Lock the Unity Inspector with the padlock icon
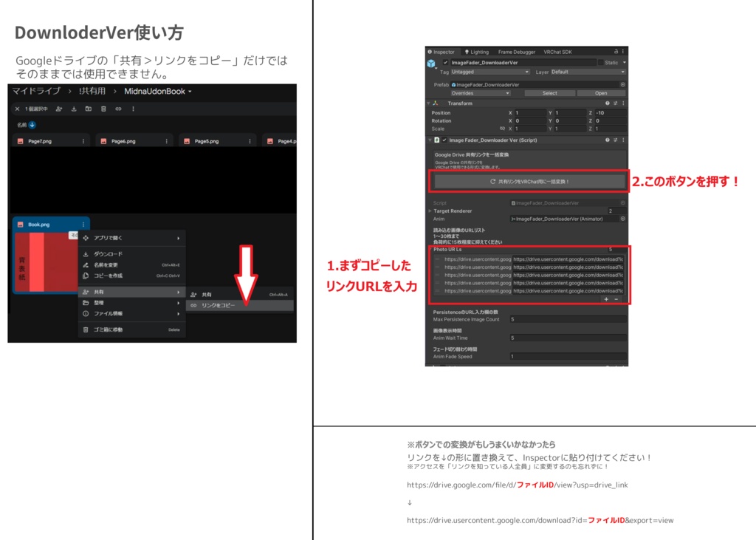 (x=616, y=51)
